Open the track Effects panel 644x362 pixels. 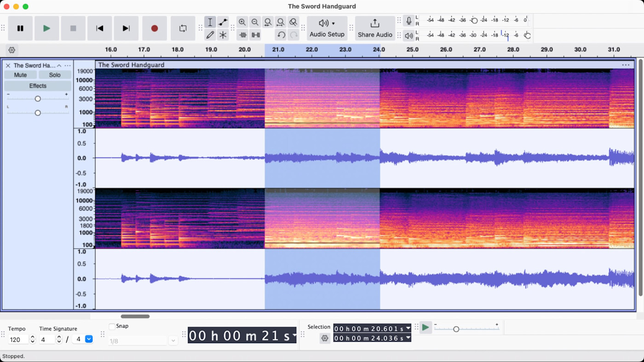point(38,86)
